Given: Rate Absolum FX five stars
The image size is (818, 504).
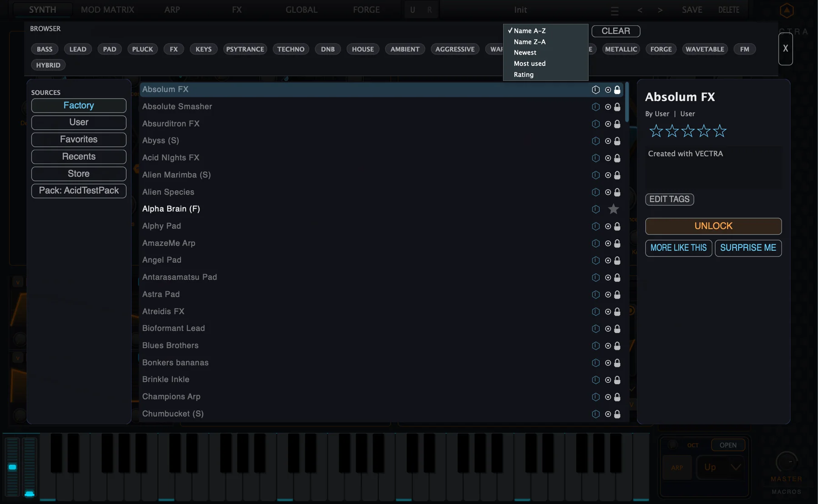Looking at the screenshot, I should pyautogui.click(x=720, y=131).
